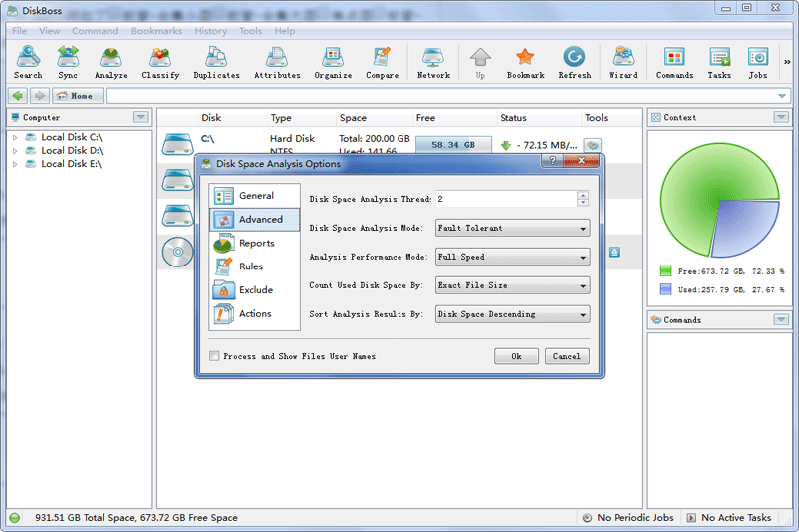Open the Bookmarks menu
799x532 pixels.
[156, 31]
